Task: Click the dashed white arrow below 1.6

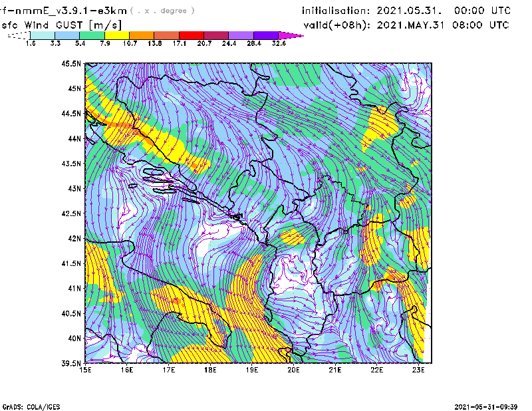Action: point(19,35)
